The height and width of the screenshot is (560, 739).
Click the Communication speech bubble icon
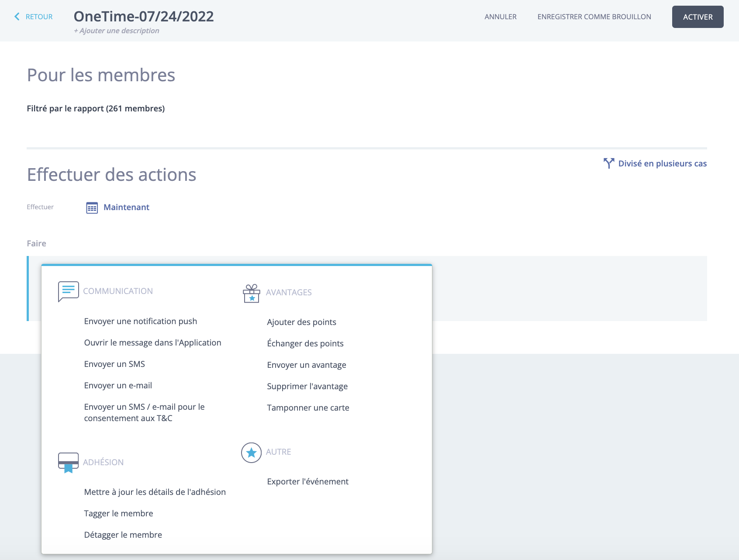click(x=69, y=291)
